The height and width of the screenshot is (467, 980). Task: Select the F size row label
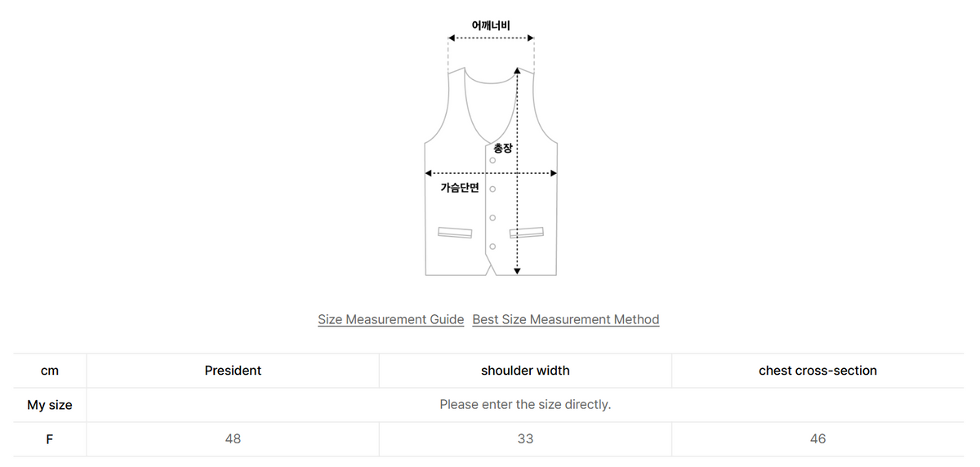point(50,438)
